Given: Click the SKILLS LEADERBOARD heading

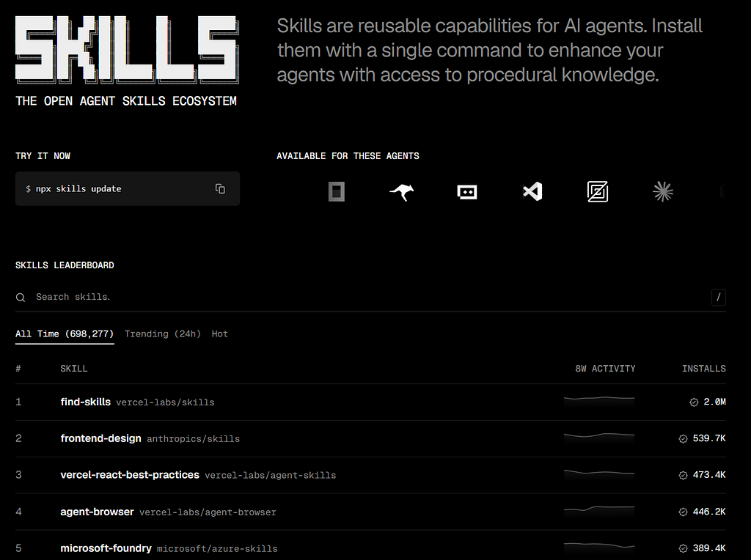Looking at the screenshot, I should (65, 265).
